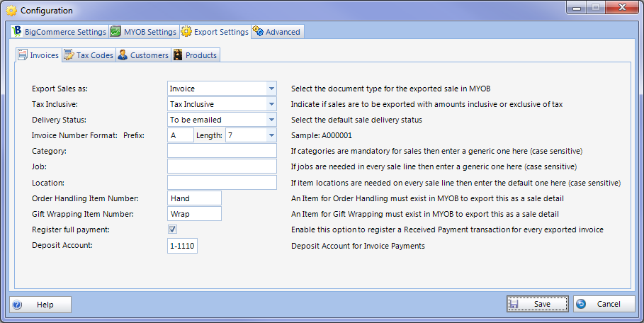644x323 pixels.
Task: Click the blue arrow Cancel icon
Action: click(581, 304)
